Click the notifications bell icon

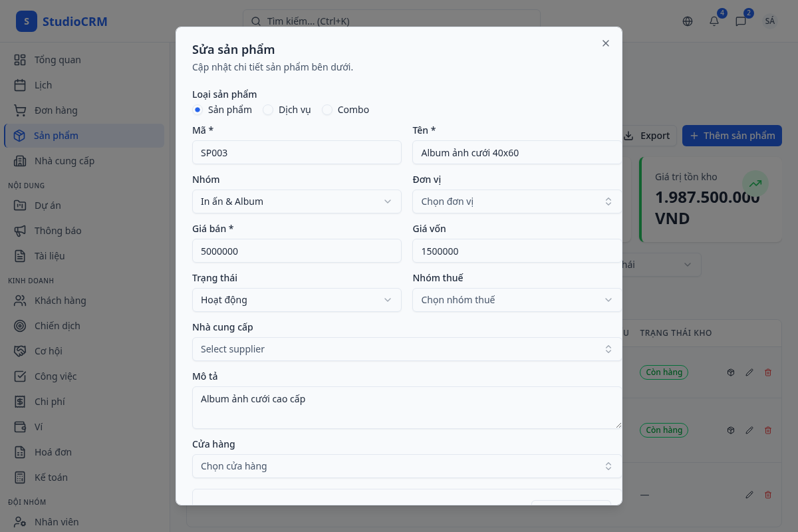[714, 21]
